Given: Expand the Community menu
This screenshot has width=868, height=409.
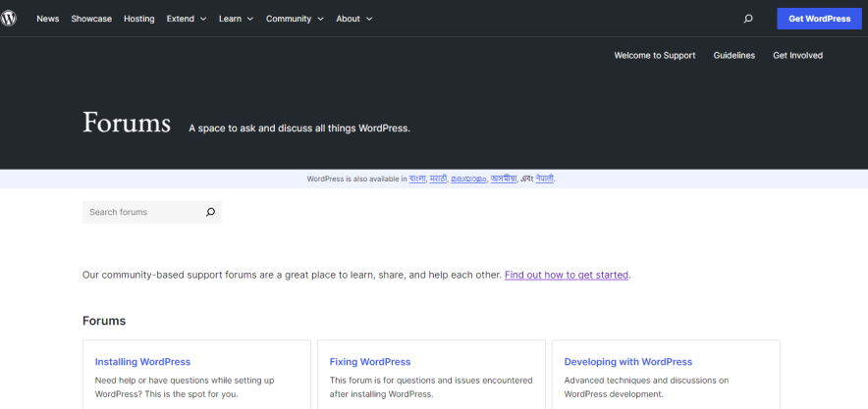Looking at the screenshot, I should [x=295, y=19].
